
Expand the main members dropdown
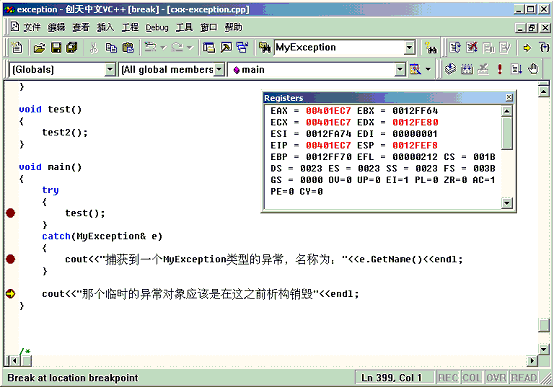(400, 69)
